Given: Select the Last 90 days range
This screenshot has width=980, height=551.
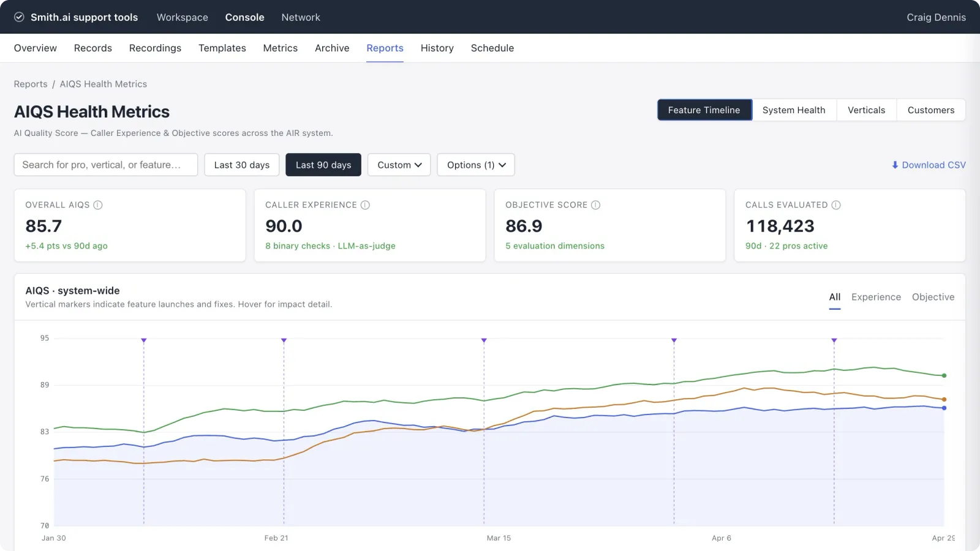Looking at the screenshot, I should 323,165.
